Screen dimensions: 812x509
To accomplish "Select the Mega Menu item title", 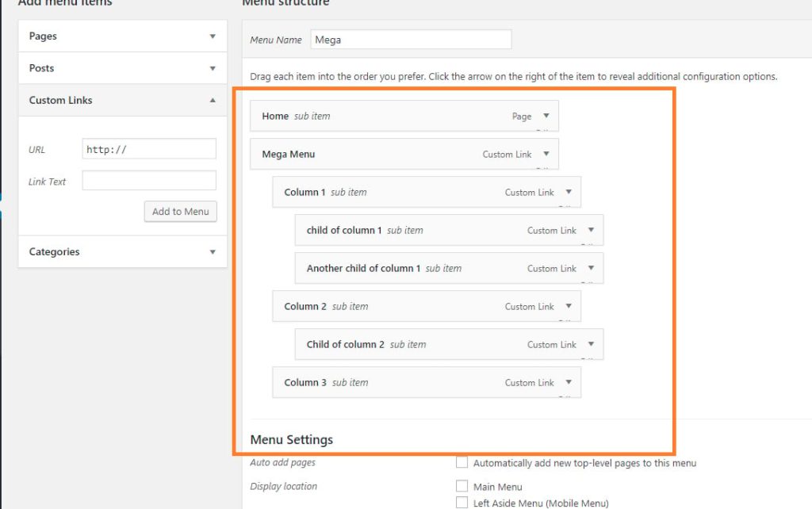I will [289, 155].
